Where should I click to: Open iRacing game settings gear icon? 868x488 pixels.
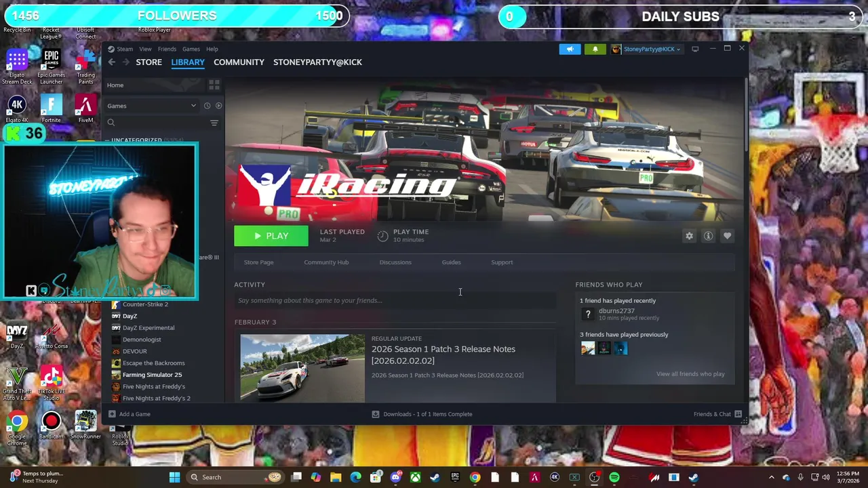pyautogui.click(x=689, y=236)
